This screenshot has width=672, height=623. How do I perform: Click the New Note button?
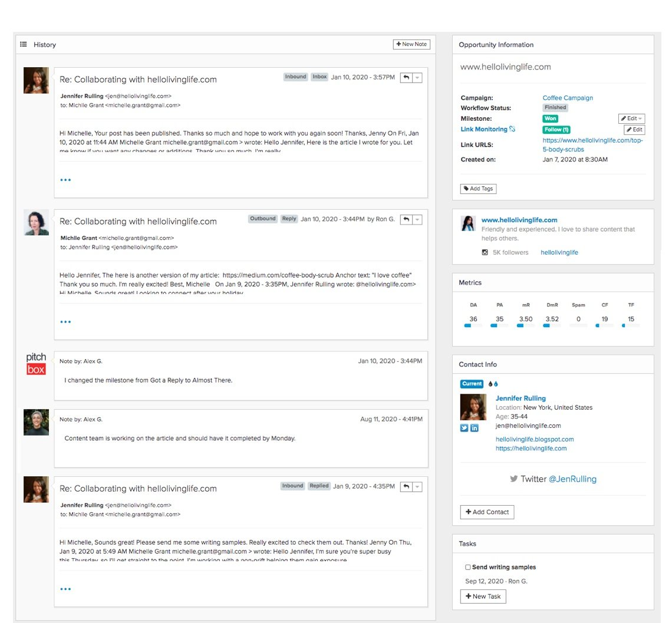(x=411, y=44)
